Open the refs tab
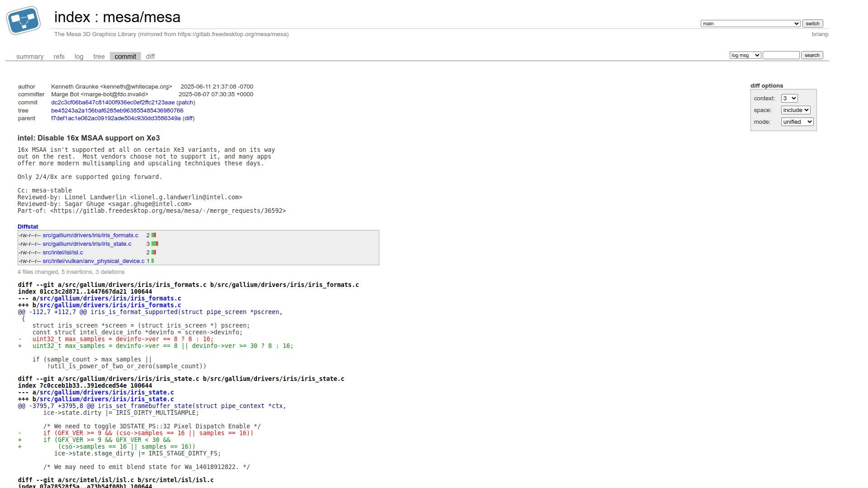Image resolution: width=868 pixels, height=488 pixels. click(59, 56)
